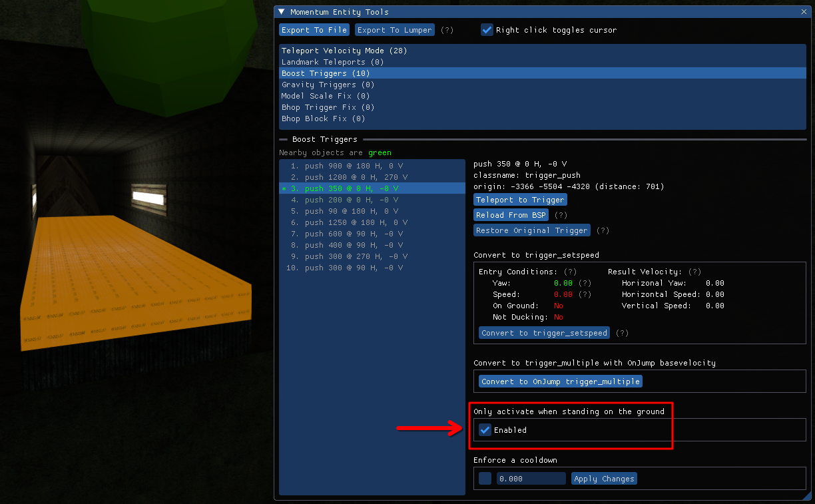
Task: Click the Export To File button
Action: 314,30
